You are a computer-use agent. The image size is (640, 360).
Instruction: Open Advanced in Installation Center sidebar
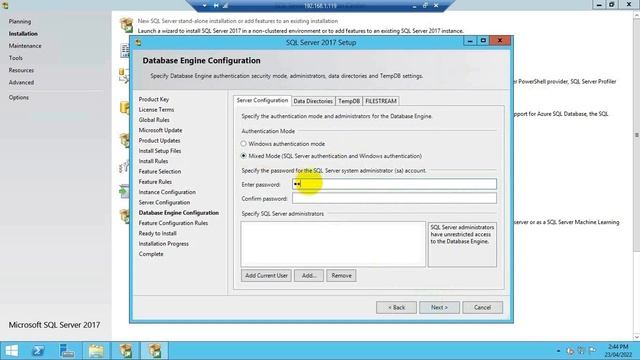[21, 83]
